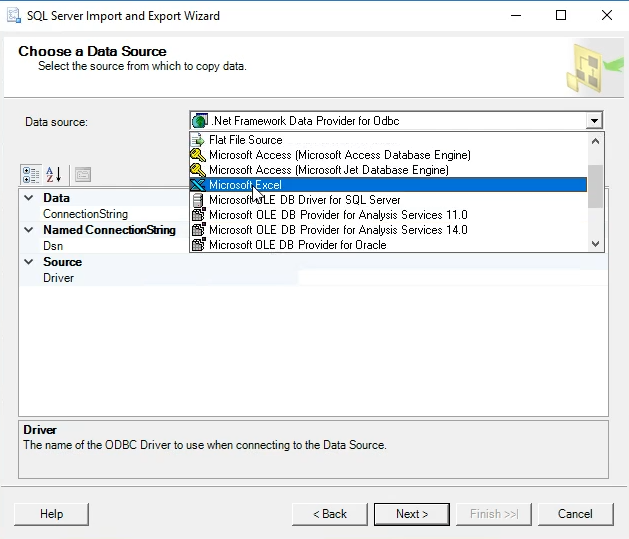Click the Property Pages icon
The width and height of the screenshot is (629, 539).
[x=83, y=174]
